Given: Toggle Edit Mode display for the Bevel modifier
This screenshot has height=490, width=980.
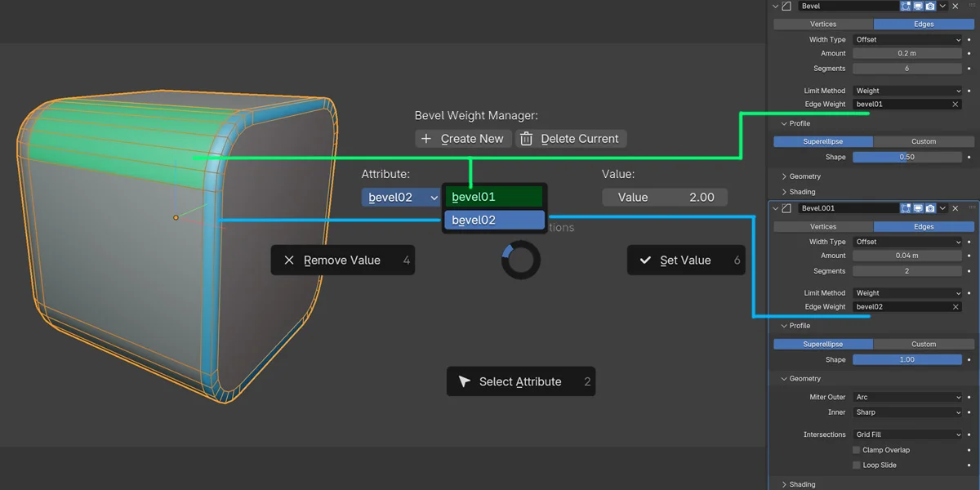Looking at the screenshot, I should point(906,6).
